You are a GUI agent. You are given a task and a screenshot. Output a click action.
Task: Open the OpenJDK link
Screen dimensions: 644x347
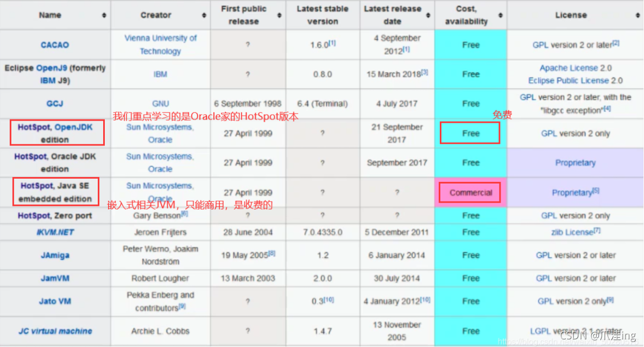[x=73, y=127]
